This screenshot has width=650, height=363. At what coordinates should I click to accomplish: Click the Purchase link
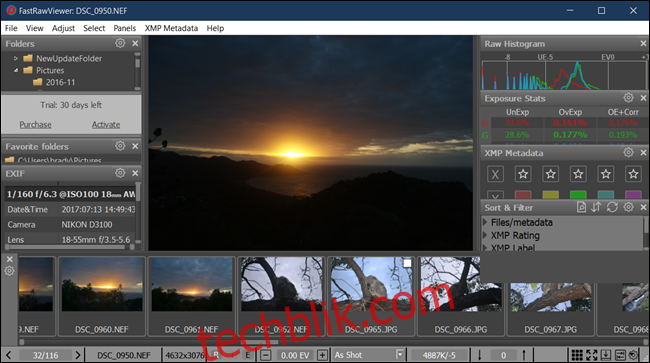pos(36,125)
